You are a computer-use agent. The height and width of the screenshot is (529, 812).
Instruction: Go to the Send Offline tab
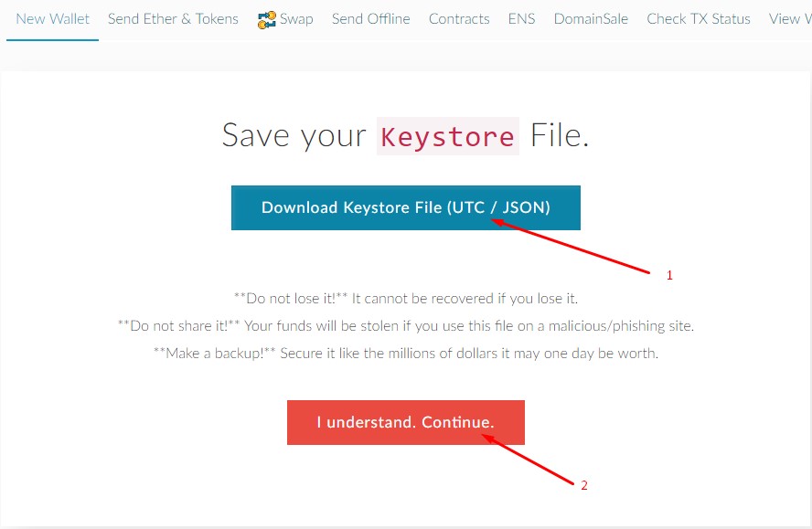(x=370, y=18)
